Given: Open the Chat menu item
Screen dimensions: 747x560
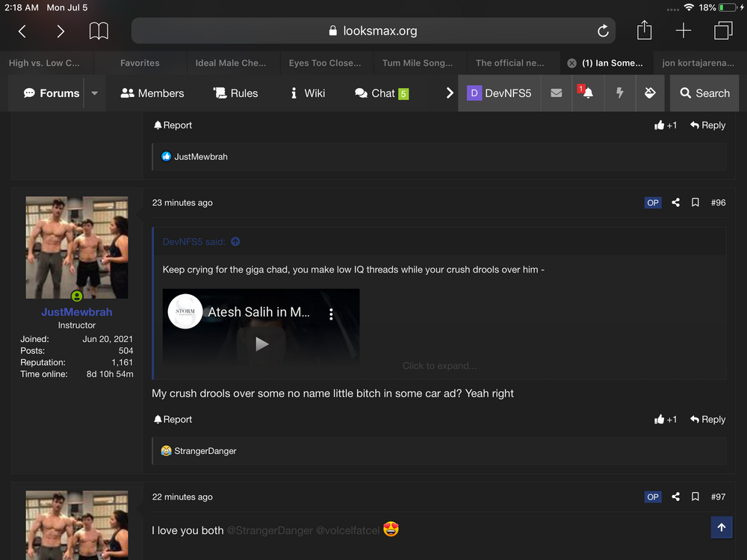Looking at the screenshot, I should point(382,93).
